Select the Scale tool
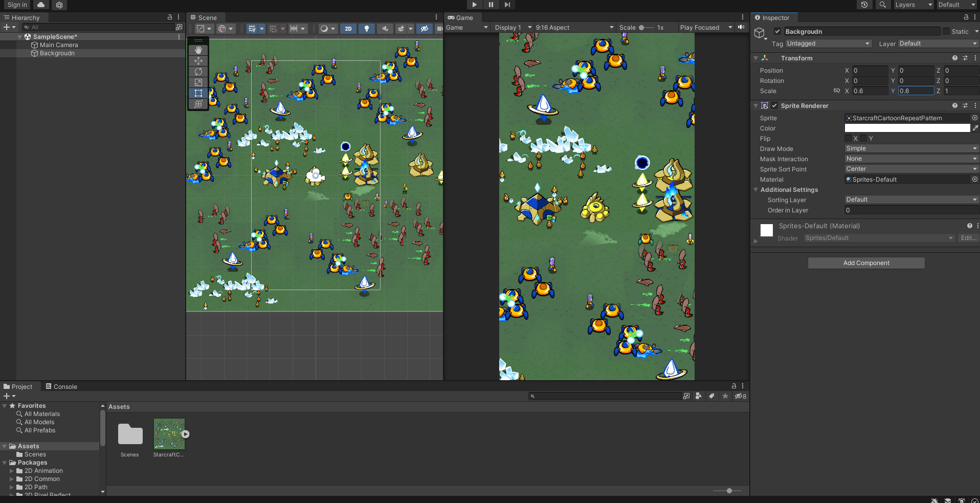The width and height of the screenshot is (980, 503). (x=198, y=82)
